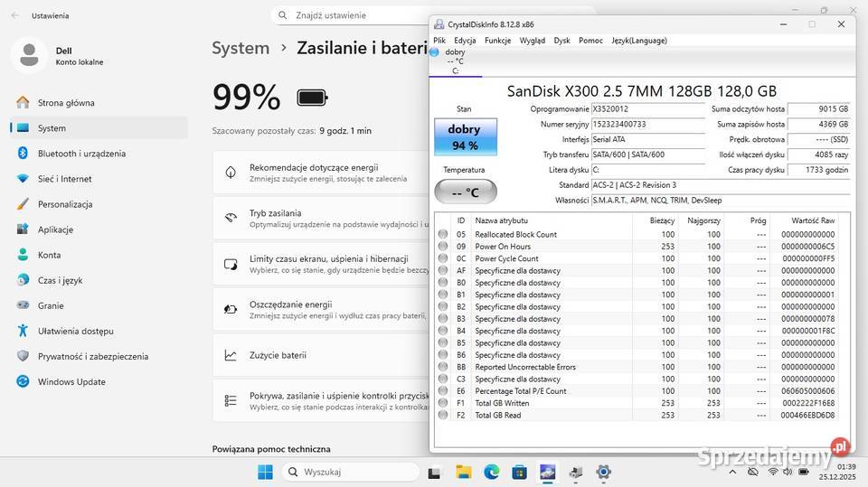Open the Windows Start menu
Viewport: 868px width, 487px height.
pyautogui.click(x=265, y=472)
